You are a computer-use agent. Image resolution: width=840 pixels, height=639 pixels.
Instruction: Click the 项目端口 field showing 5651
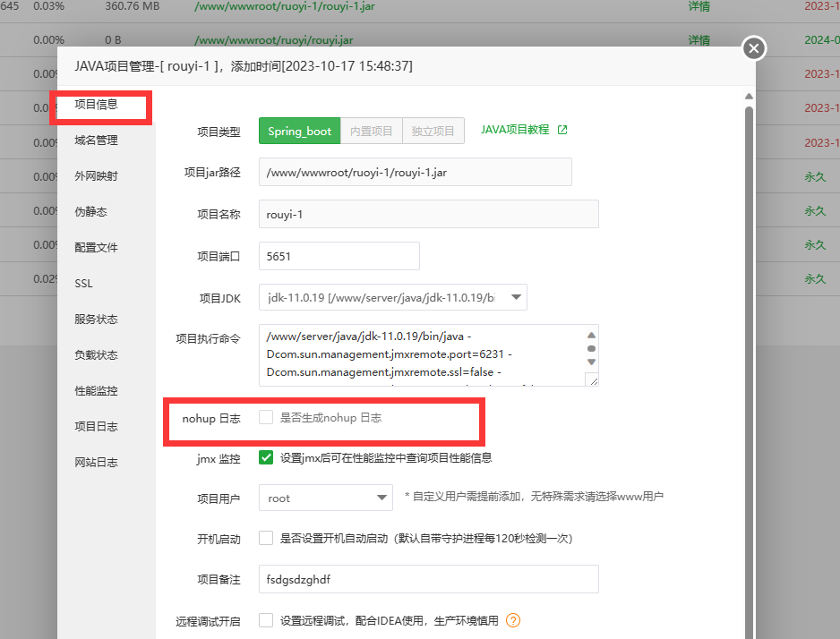[339, 256]
